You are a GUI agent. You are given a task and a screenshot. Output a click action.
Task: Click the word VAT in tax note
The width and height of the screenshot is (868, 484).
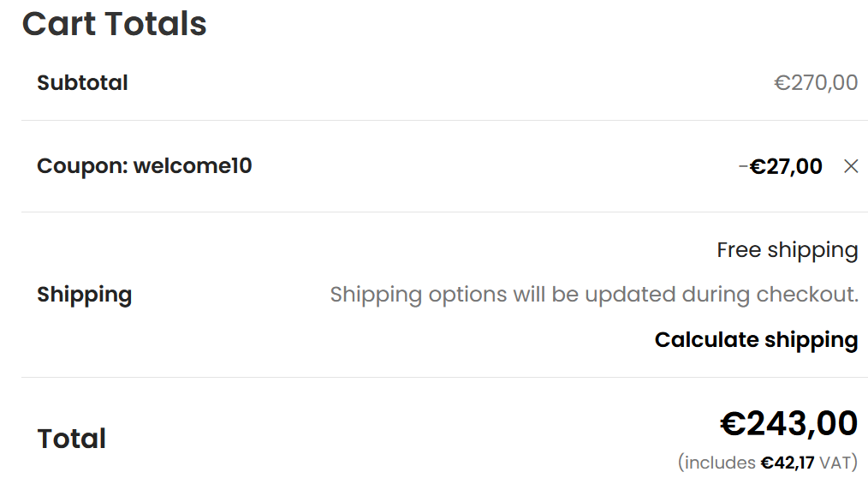point(835,463)
